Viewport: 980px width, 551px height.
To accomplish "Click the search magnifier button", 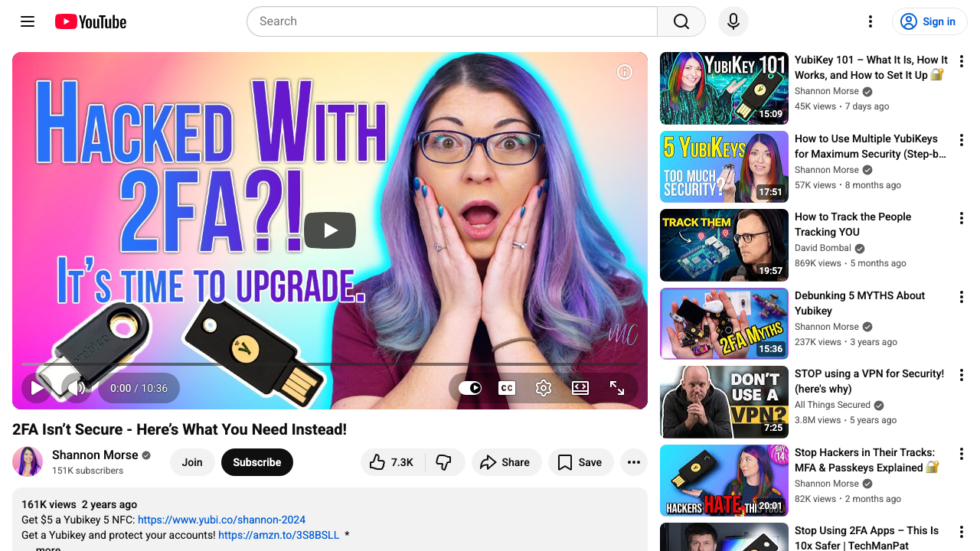I will coord(681,21).
